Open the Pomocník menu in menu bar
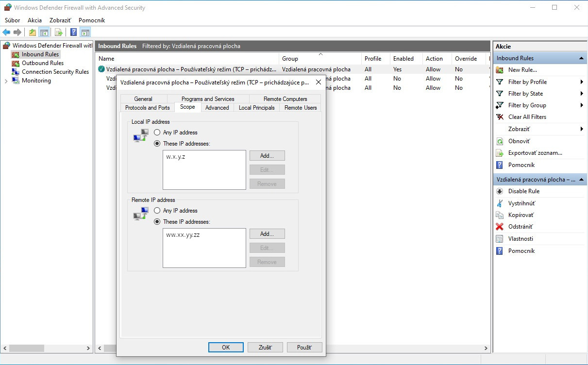588x365 pixels. point(92,20)
